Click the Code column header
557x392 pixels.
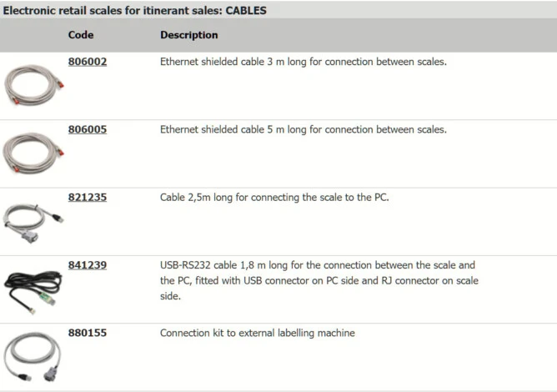point(81,35)
